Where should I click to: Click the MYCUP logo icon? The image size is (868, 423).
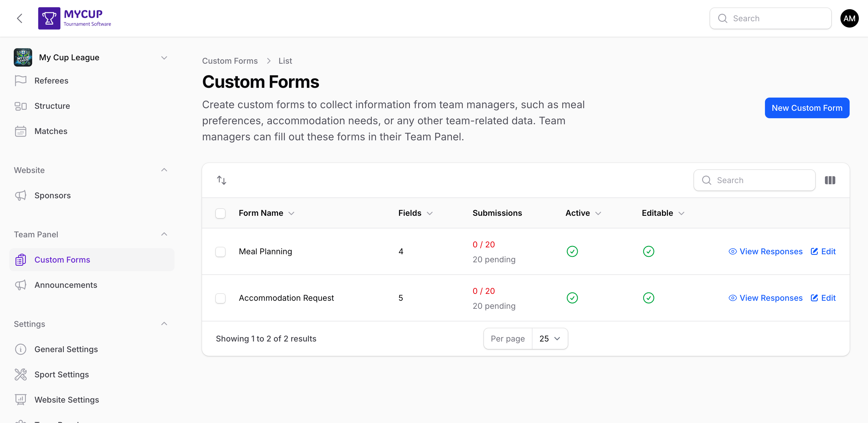tap(49, 18)
